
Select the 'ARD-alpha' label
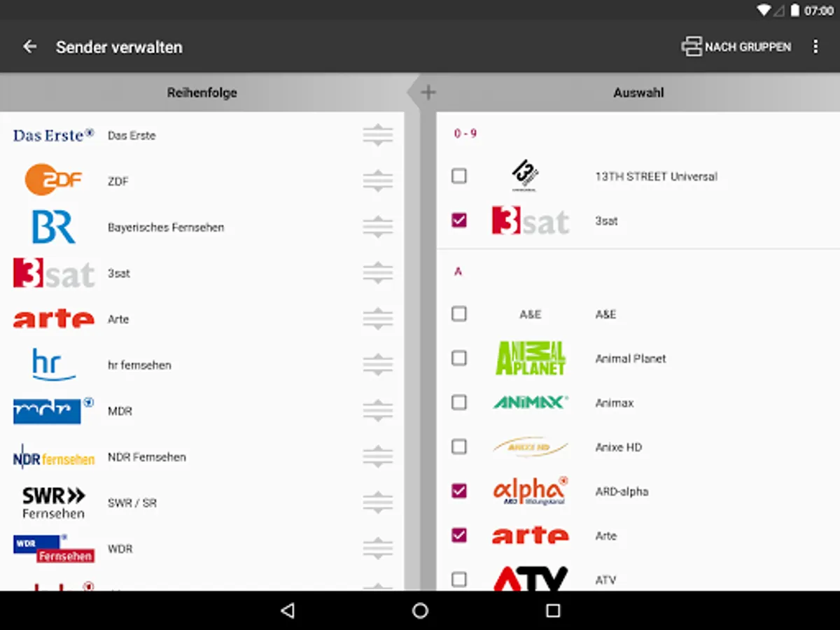(x=622, y=491)
